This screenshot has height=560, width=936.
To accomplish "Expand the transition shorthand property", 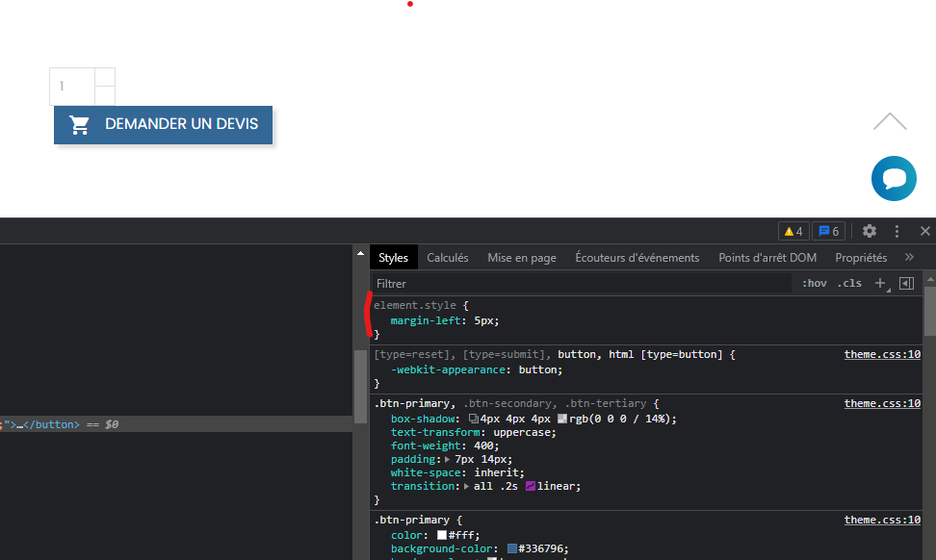I will (x=466, y=487).
